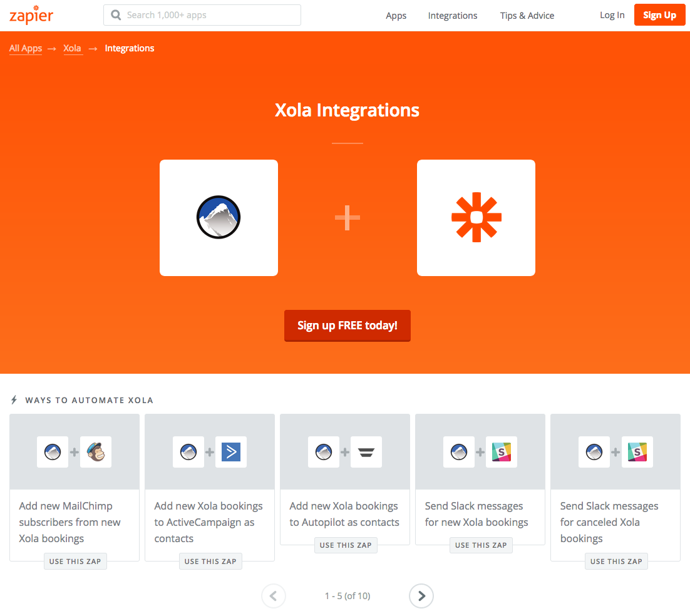690x616 pixels.
Task: Open 'Add new Xola bookings to ActiveCampaign' title
Action: click(208, 522)
